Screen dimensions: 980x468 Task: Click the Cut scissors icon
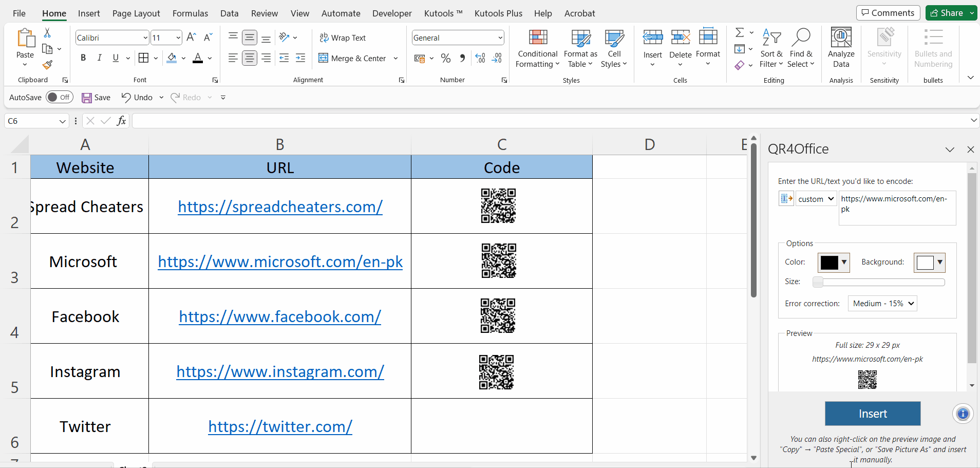coord(47,33)
